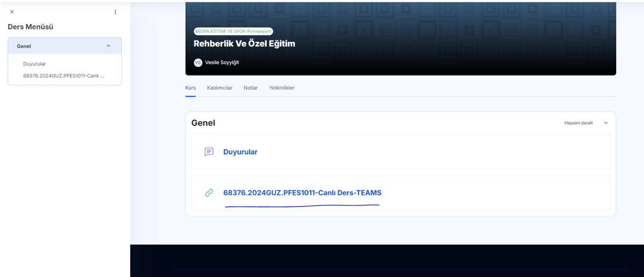Screen dimensions: 644x277
Task: Open Vesile Soyyiğit's profile name
Action: [222, 62]
